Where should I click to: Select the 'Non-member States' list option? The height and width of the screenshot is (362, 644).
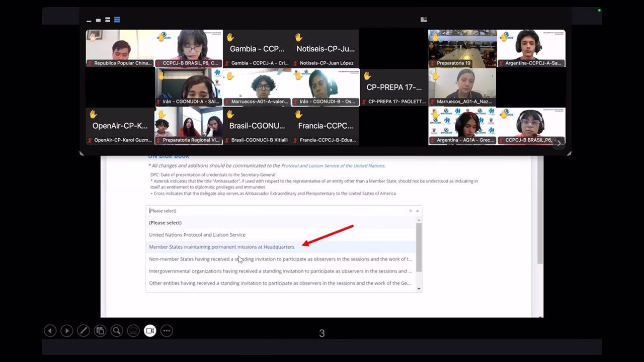pos(280,259)
